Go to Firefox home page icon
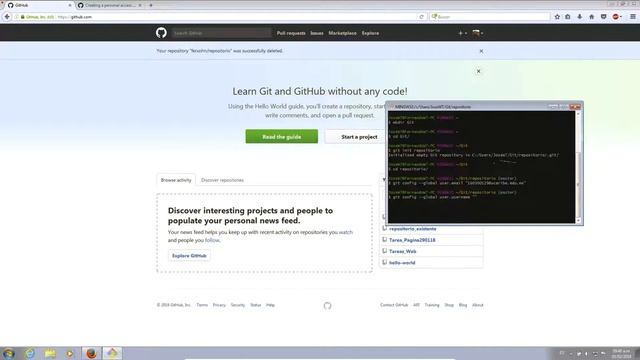 pyautogui.click(x=591, y=17)
